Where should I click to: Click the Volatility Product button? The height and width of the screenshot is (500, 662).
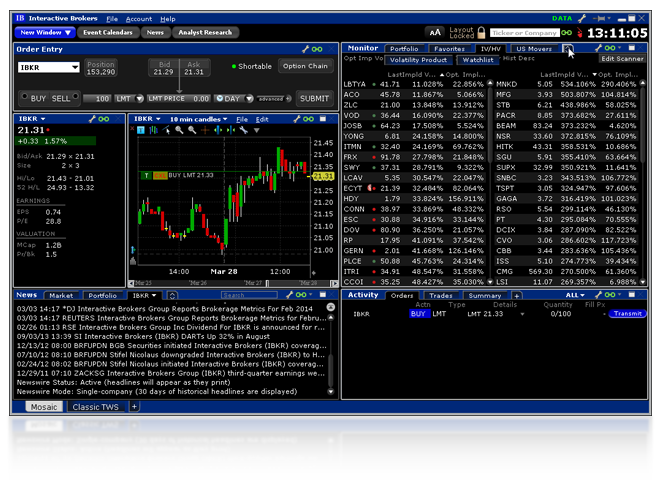[x=418, y=60]
